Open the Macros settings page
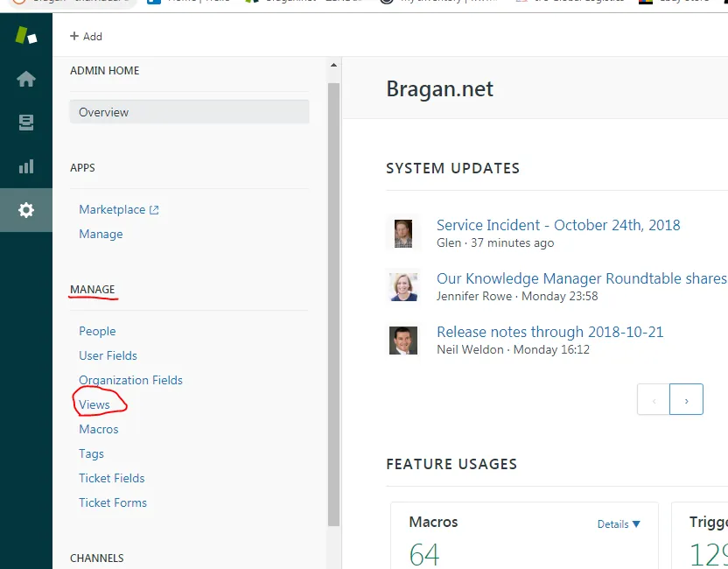The width and height of the screenshot is (728, 569). [x=98, y=429]
